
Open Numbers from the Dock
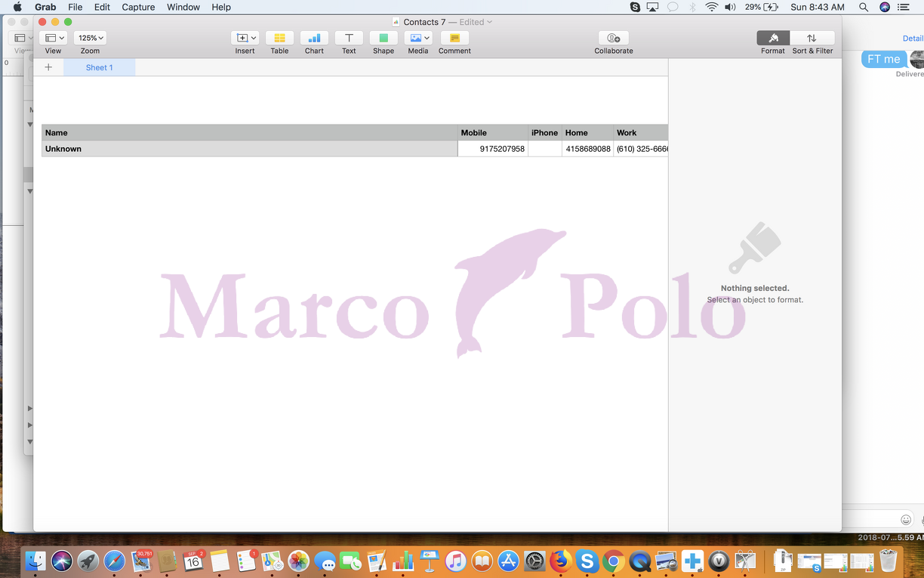click(403, 561)
